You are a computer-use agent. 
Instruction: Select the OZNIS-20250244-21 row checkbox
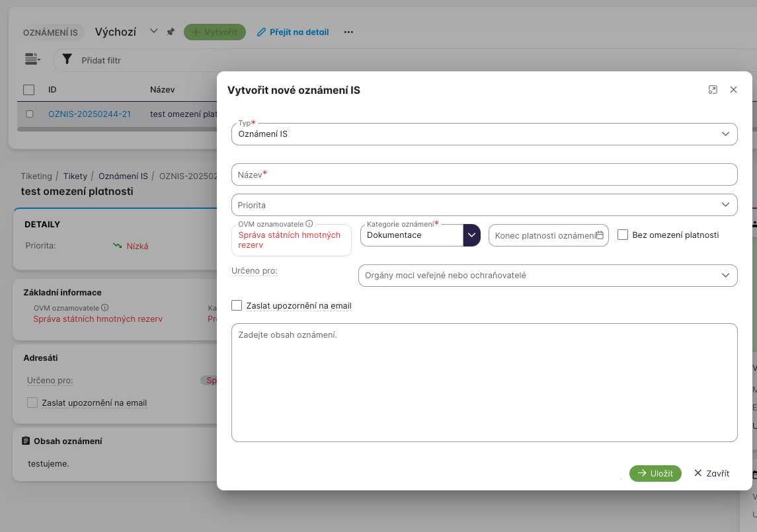tap(29, 114)
